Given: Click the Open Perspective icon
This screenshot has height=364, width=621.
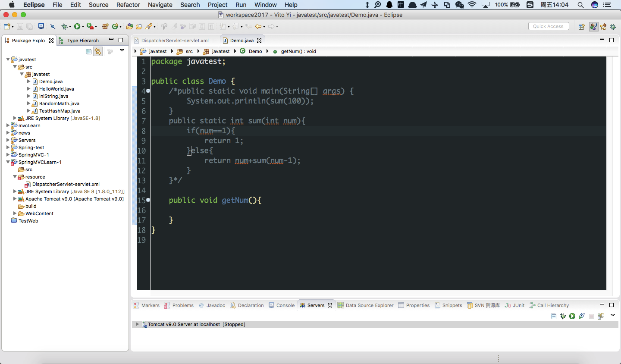Looking at the screenshot, I should click(581, 27).
